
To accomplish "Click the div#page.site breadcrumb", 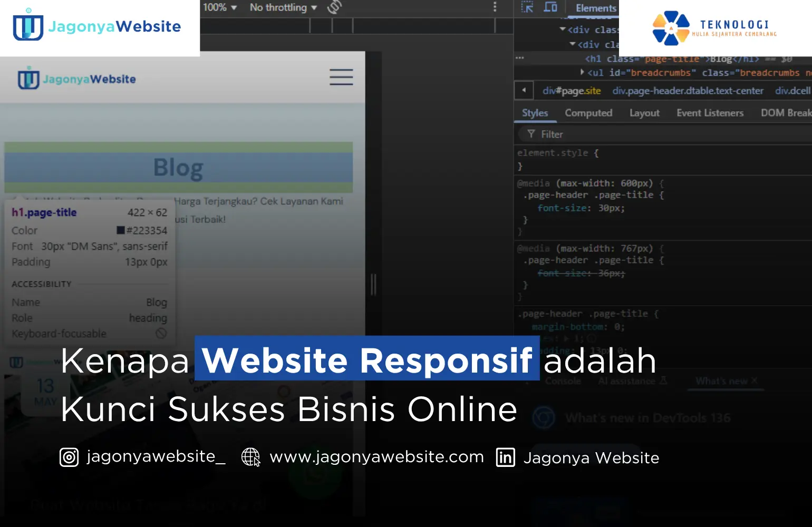I will click(x=572, y=91).
